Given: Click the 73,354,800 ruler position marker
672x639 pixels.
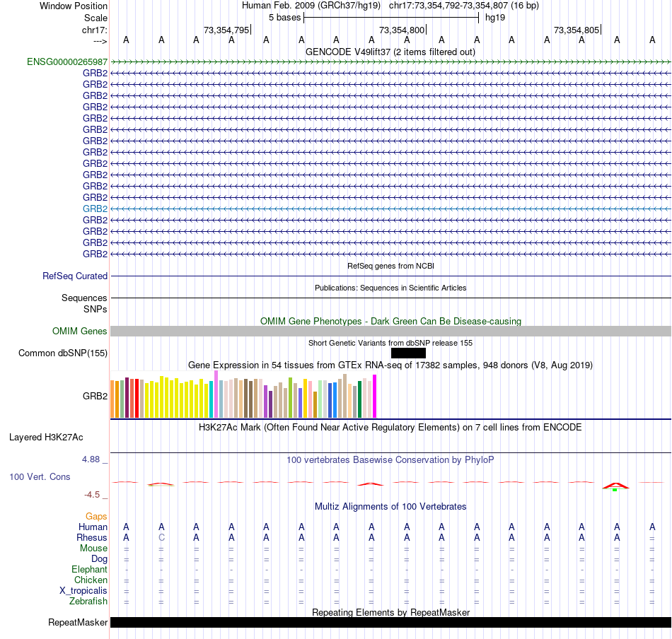Looking at the screenshot, I should tap(402, 30).
